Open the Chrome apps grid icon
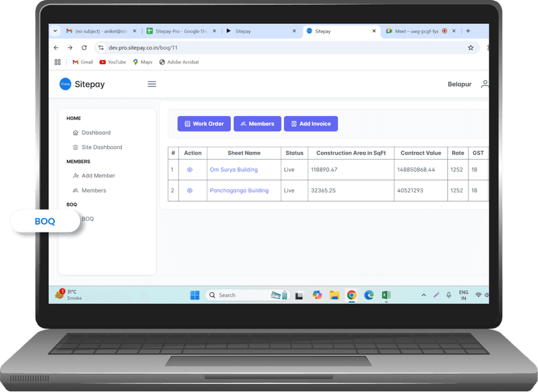The width and height of the screenshot is (538, 392). (x=58, y=62)
